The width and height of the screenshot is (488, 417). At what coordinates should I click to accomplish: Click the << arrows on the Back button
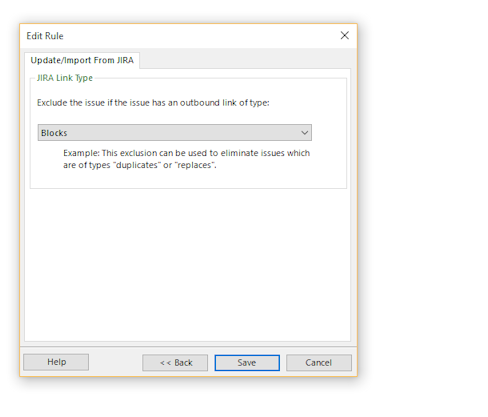165,363
